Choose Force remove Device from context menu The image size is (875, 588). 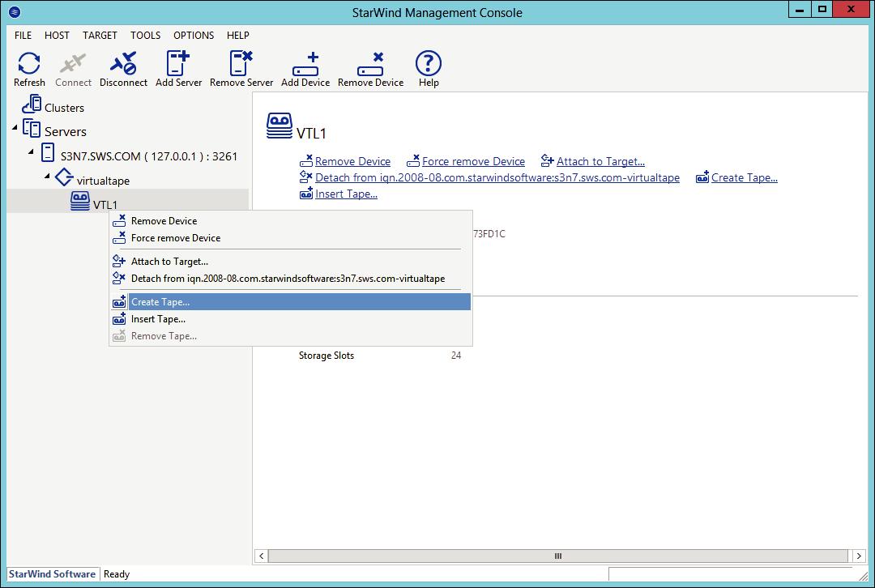(291, 237)
